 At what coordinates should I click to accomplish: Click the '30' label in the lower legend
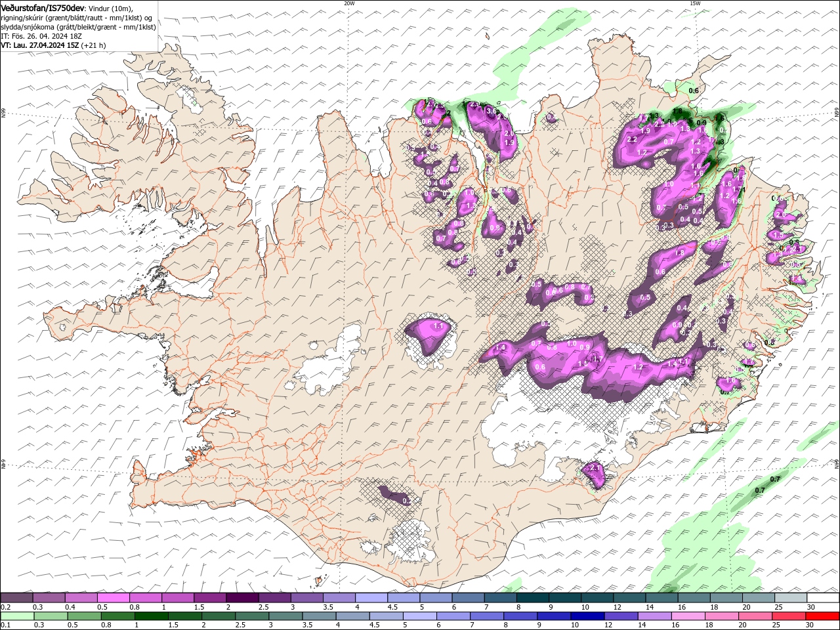pyautogui.click(x=810, y=625)
